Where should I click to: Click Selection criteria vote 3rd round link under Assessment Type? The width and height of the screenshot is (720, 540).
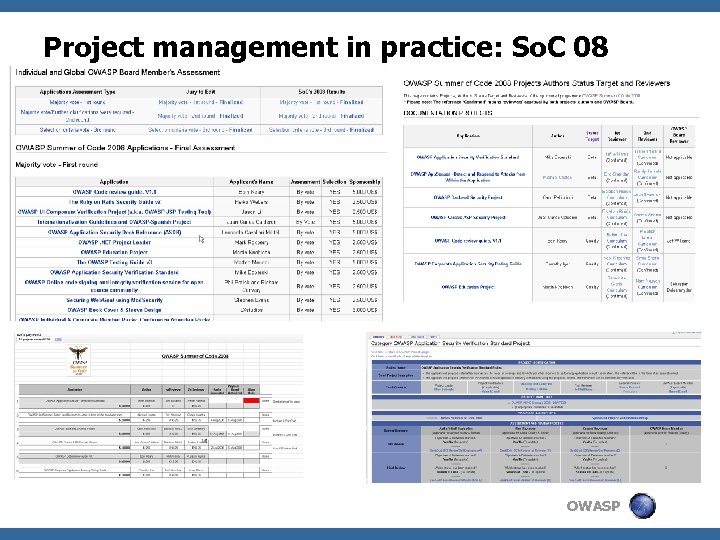(x=77, y=130)
